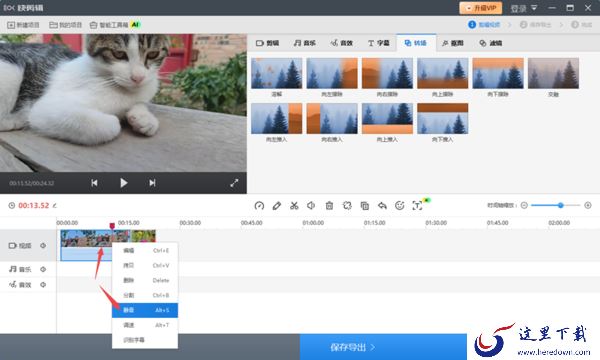Switch to the 字幕 subtitles tab

378,43
